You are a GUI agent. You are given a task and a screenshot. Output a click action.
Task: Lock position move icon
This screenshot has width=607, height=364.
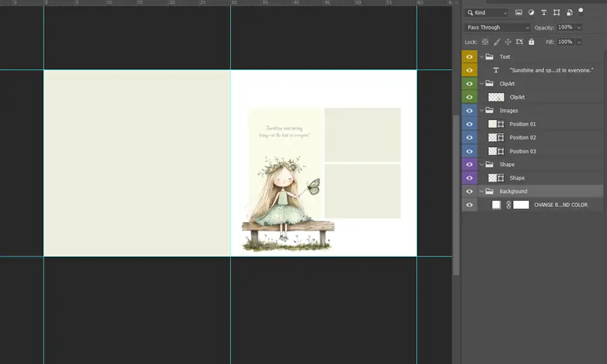click(x=508, y=42)
